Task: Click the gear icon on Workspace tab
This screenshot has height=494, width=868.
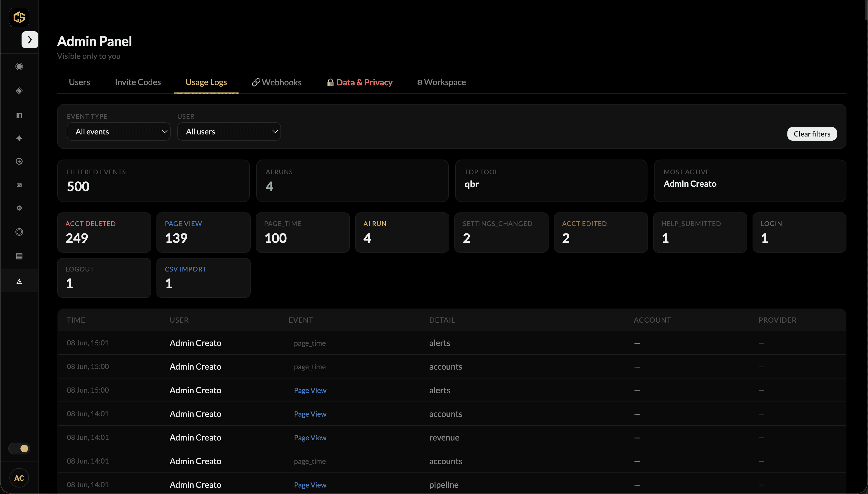Action: pos(420,82)
